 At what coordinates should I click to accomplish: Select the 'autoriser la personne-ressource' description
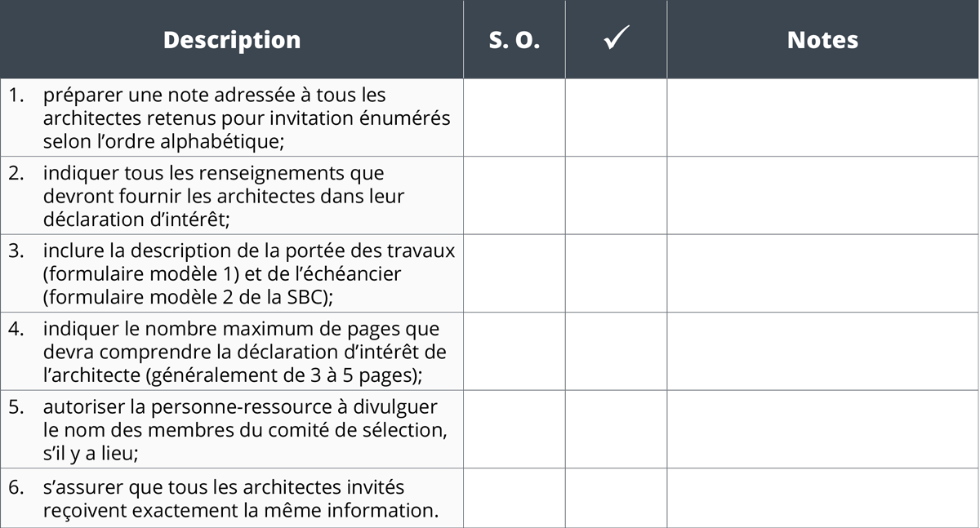click(245, 429)
